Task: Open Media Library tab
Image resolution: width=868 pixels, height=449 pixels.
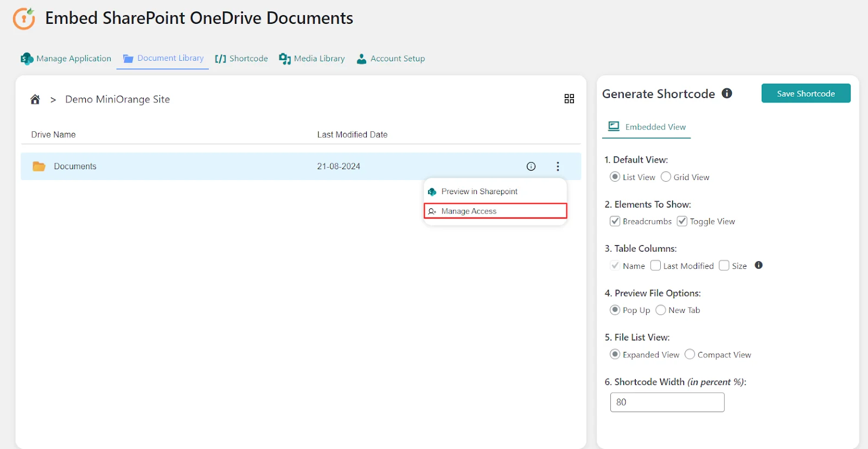Action: click(x=312, y=59)
